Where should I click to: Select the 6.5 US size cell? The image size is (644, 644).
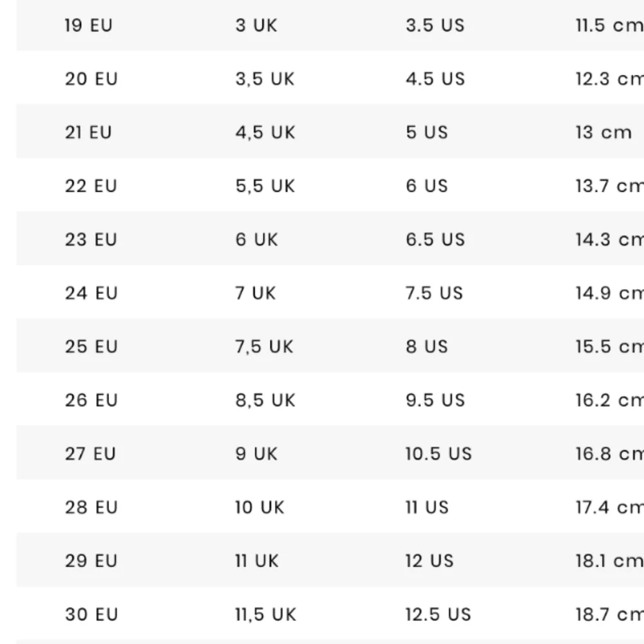435,240
